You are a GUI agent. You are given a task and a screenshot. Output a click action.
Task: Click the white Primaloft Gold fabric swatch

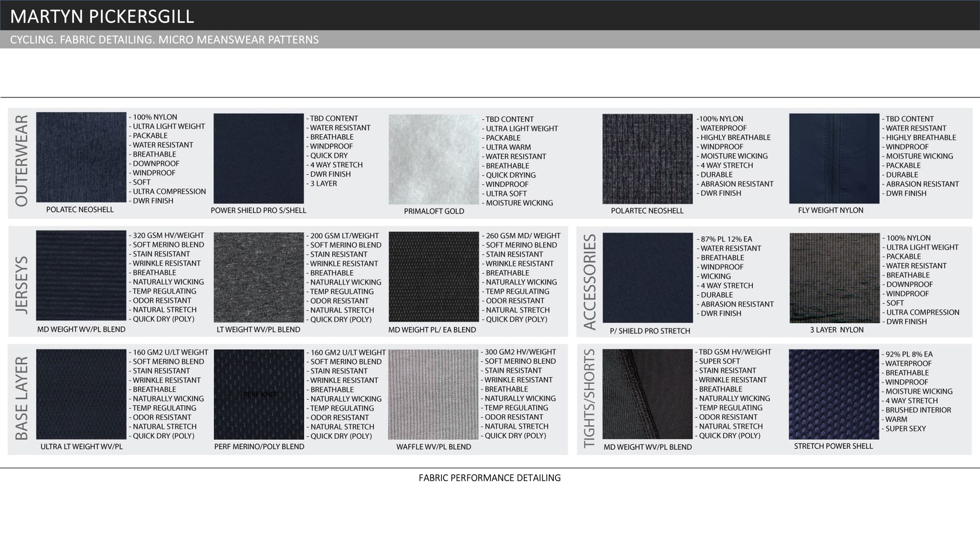433,159
